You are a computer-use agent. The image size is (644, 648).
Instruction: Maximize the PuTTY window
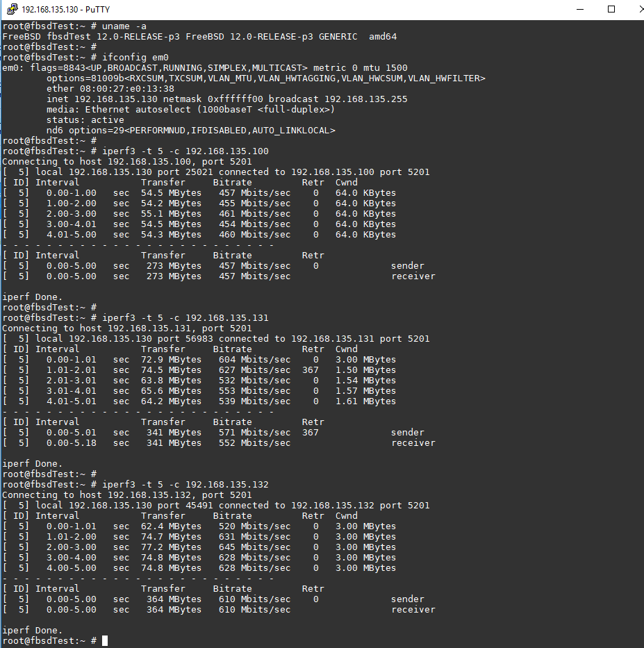pyautogui.click(x=611, y=9)
